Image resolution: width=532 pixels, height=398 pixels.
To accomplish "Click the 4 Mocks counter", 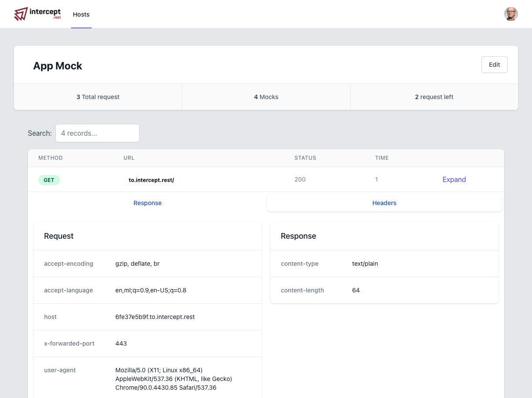I will coord(266,96).
